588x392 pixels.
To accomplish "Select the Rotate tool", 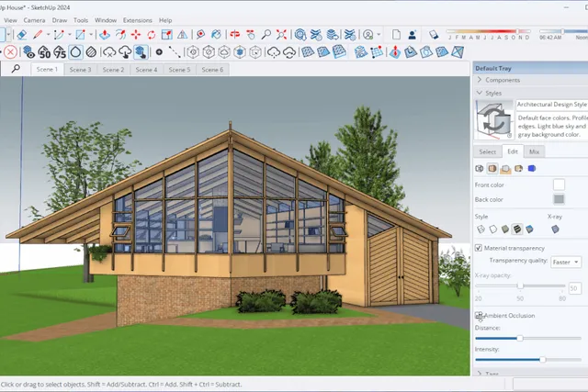I will point(151,35).
